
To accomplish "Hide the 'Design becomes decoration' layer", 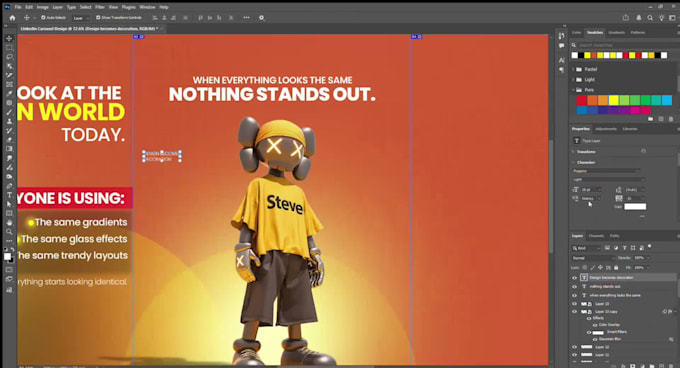I will (574, 278).
